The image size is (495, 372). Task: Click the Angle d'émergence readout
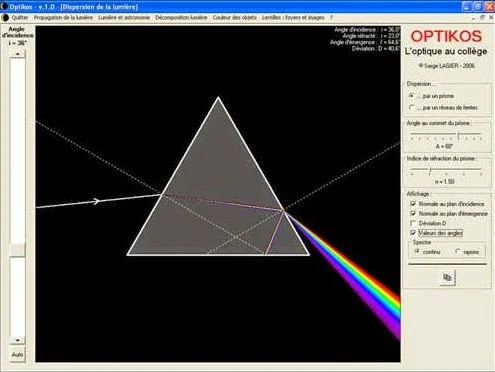[x=365, y=42]
